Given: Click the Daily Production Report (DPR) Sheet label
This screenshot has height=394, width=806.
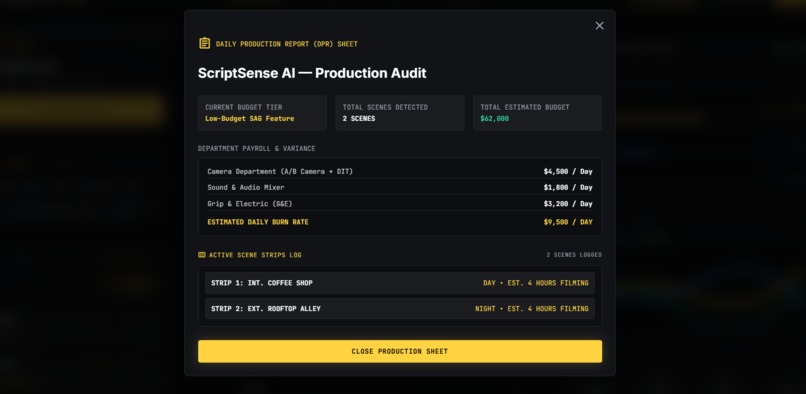Looking at the screenshot, I should pos(287,44).
